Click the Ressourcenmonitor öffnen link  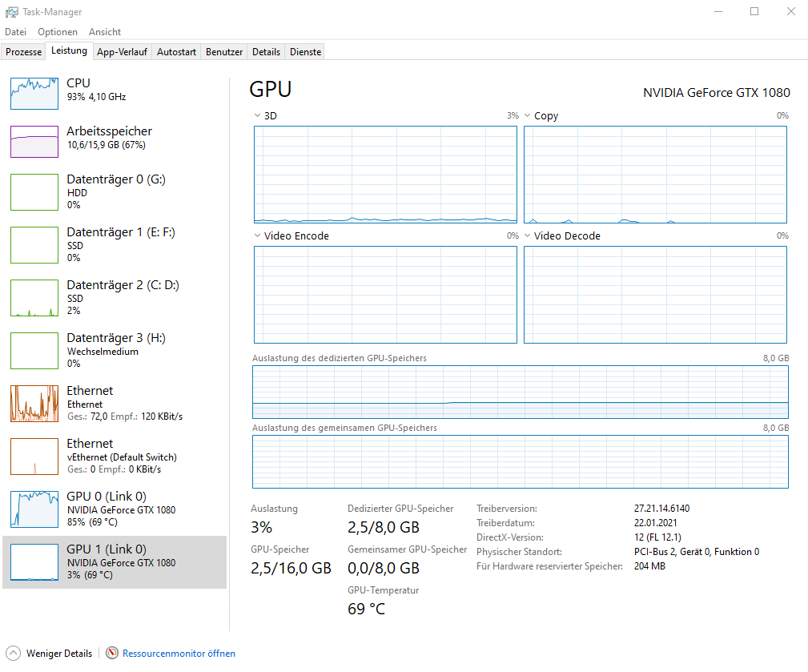coord(179,654)
